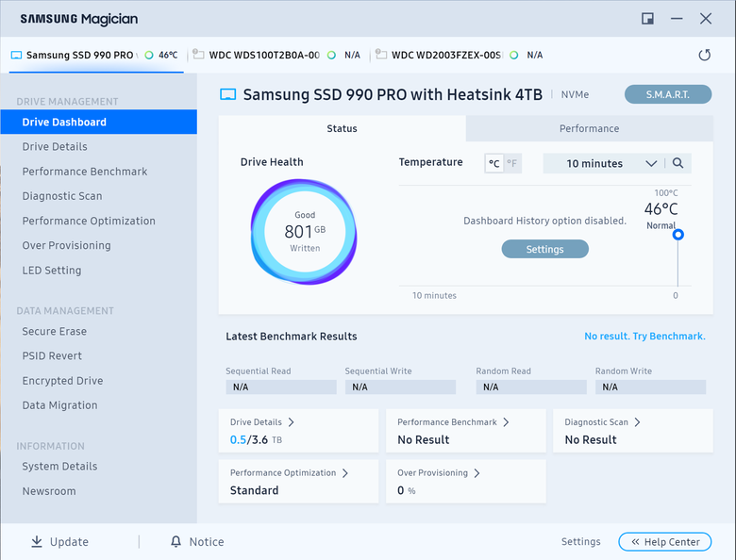This screenshot has width=736, height=560.
Task: Expand the Drive Details card chevron
Action: [x=291, y=422]
